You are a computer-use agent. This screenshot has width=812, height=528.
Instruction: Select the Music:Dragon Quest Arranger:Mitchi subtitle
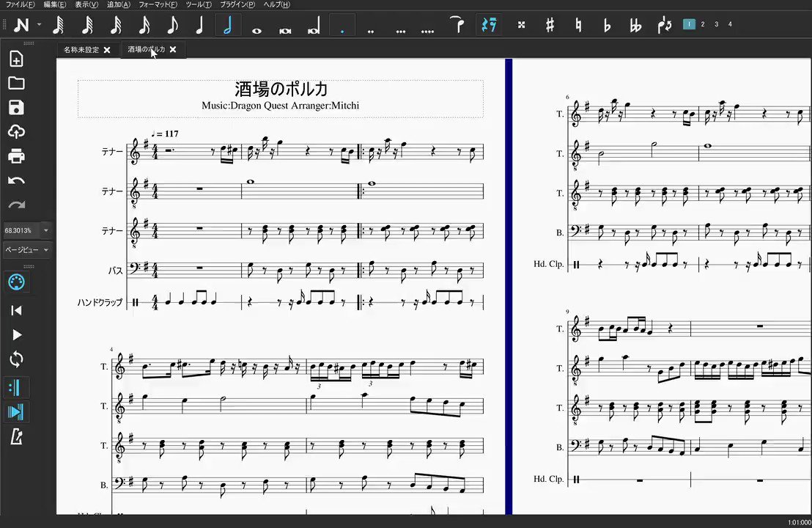click(x=280, y=105)
